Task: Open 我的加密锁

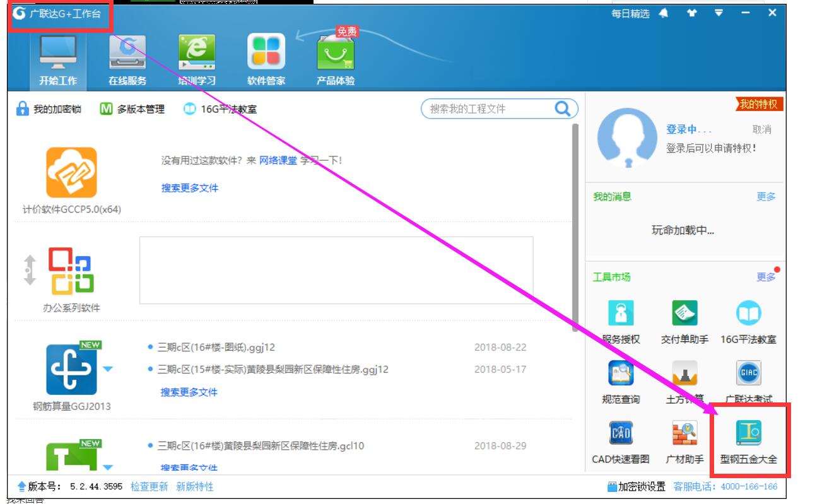Action: [x=49, y=108]
